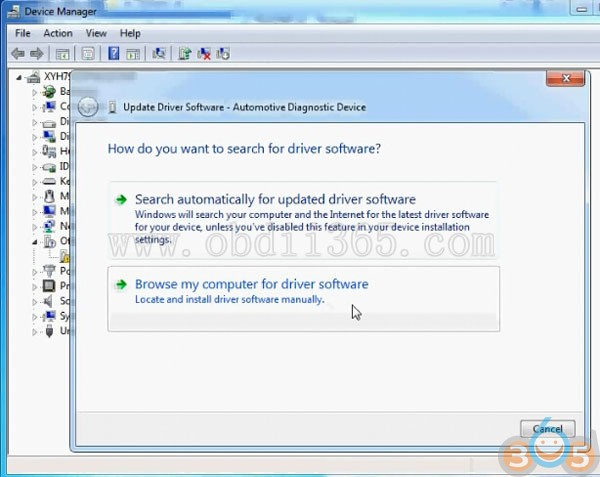Select the Monitors category icon

tap(49, 211)
